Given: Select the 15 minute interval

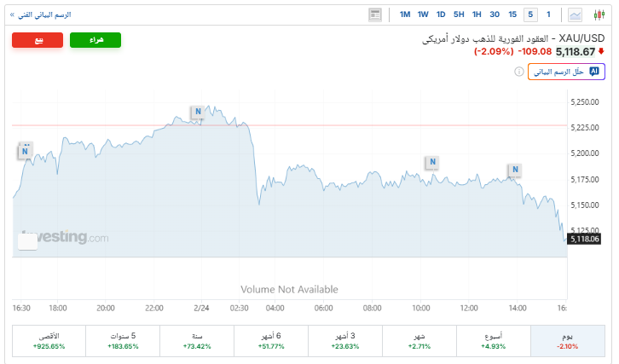Looking at the screenshot, I should point(512,14).
